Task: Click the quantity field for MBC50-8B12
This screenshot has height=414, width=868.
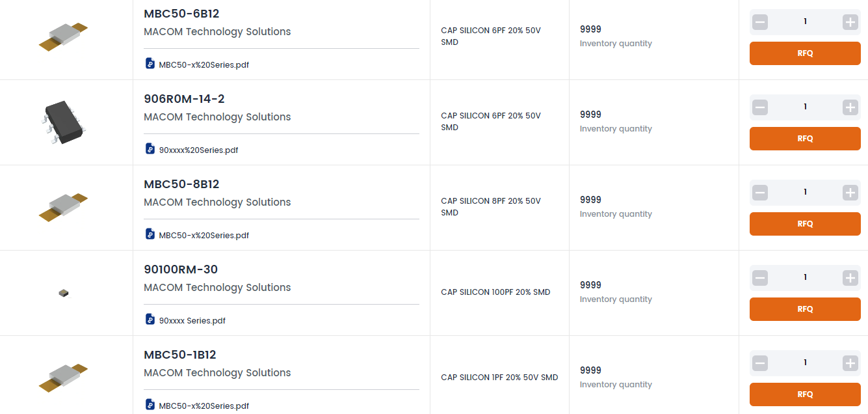Action: [x=805, y=193]
